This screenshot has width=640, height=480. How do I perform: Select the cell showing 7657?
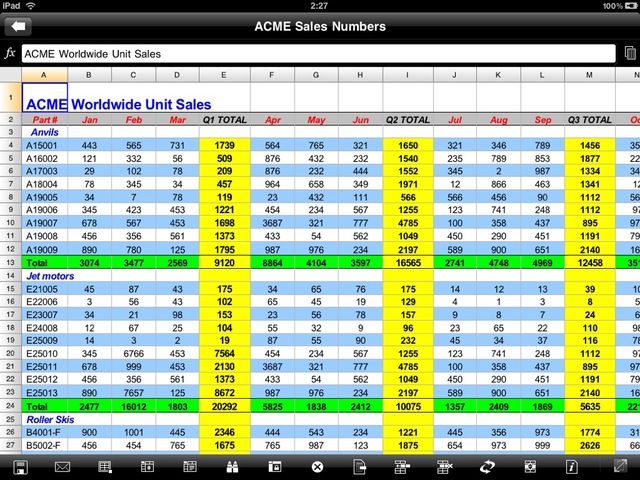click(x=133, y=393)
